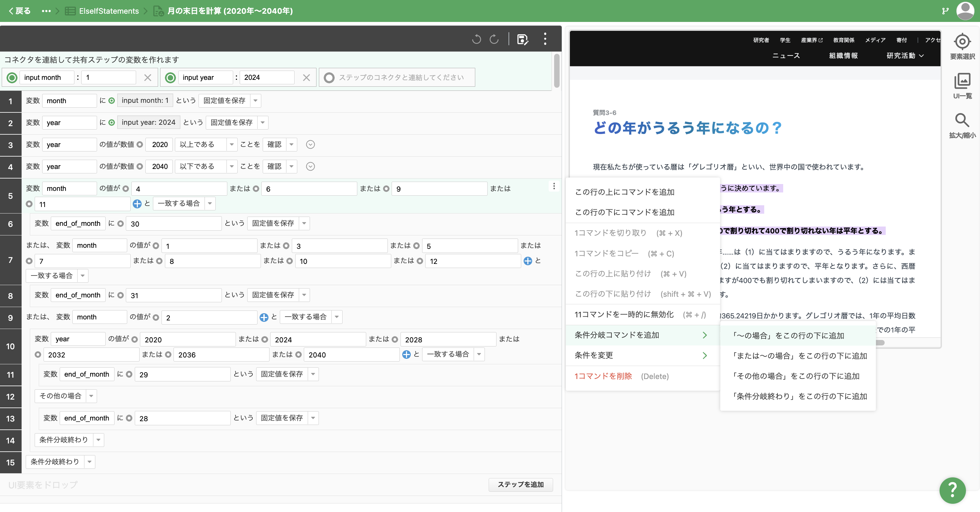The height and width of the screenshot is (512, 980).
Task: Choose 1コマンドを削除 (Delete)
Action: [643, 376]
